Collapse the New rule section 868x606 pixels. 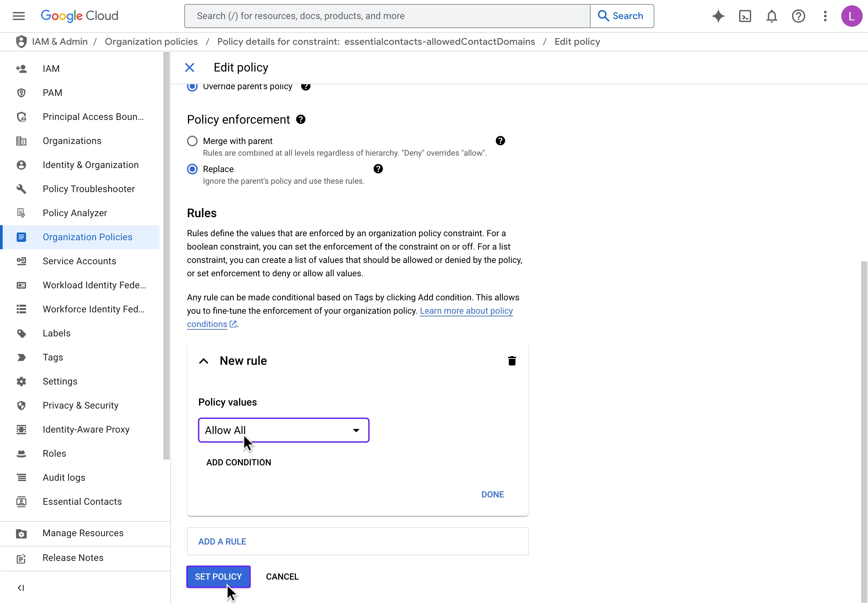click(x=204, y=361)
